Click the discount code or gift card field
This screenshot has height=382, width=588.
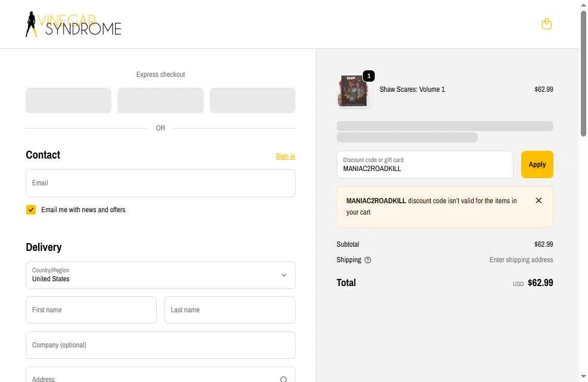[x=425, y=164]
